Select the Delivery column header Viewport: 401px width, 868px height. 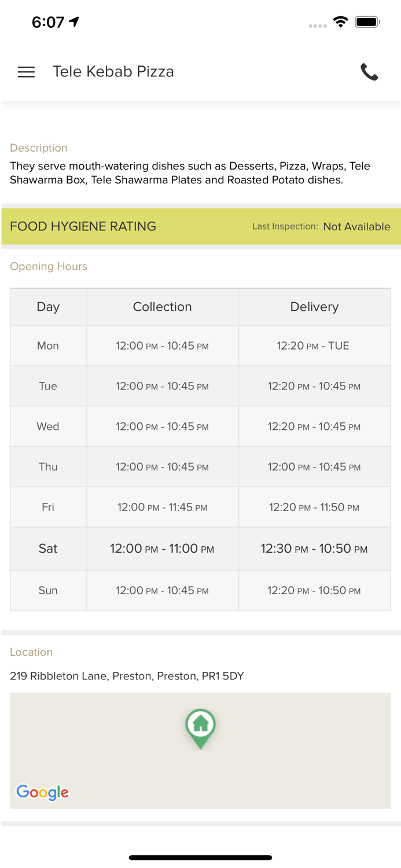(x=314, y=307)
